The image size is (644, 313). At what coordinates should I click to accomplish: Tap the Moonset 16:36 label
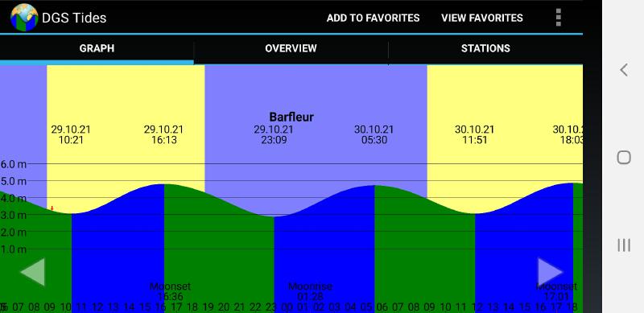tap(170, 291)
